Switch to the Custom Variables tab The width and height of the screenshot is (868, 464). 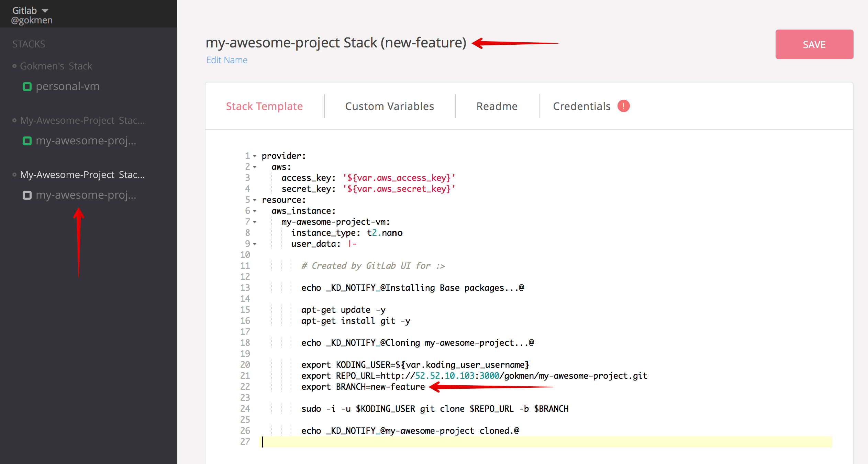tap(389, 106)
